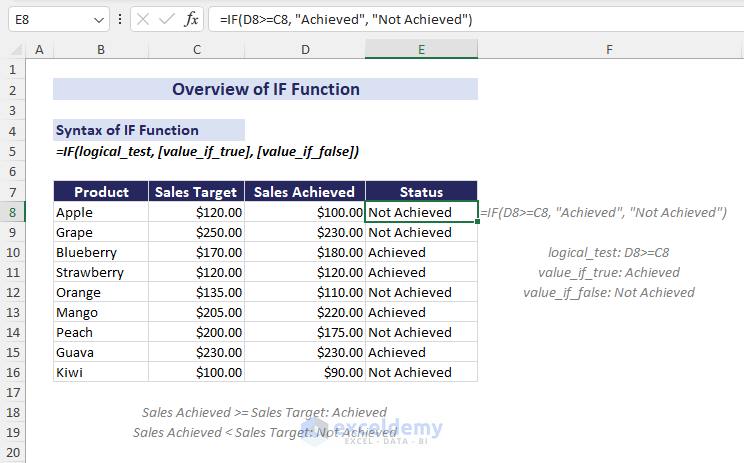744x463 pixels.
Task: Select row 8 header
Action: [x=12, y=213]
